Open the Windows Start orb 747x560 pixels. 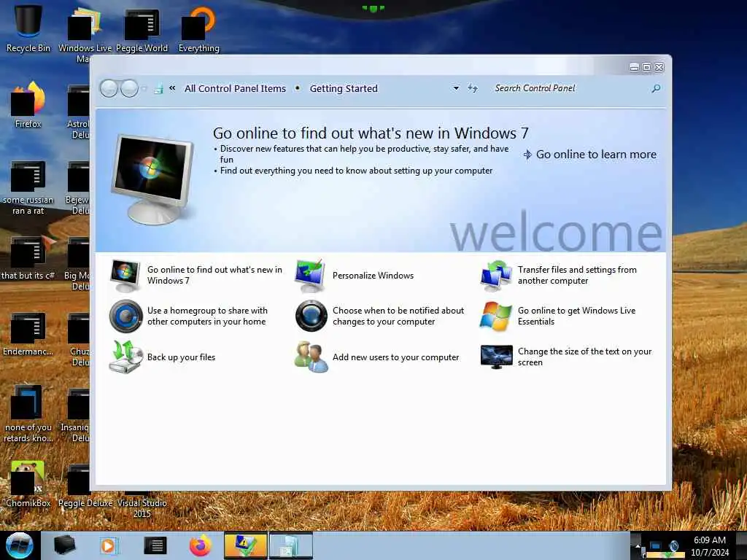point(20,545)
